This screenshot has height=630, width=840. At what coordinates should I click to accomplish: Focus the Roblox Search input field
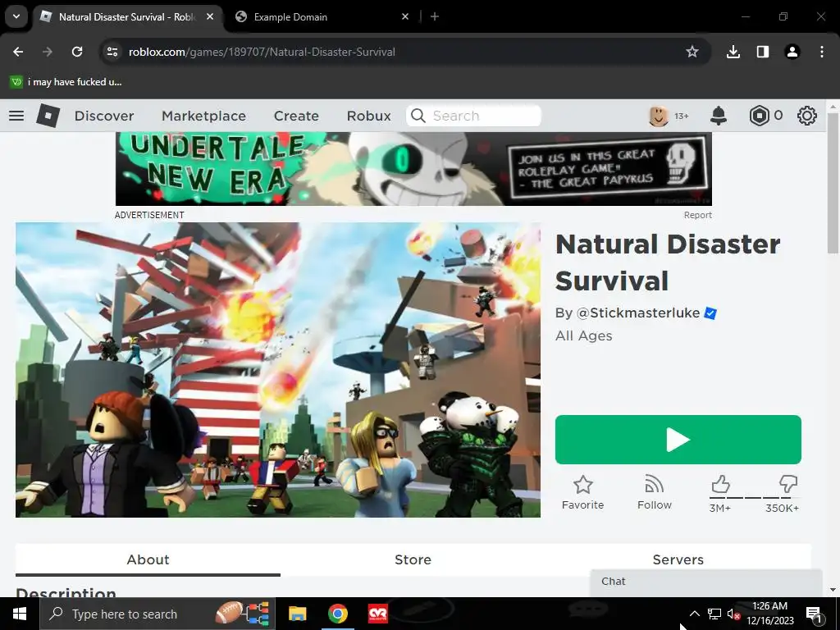tap(473, 116)
